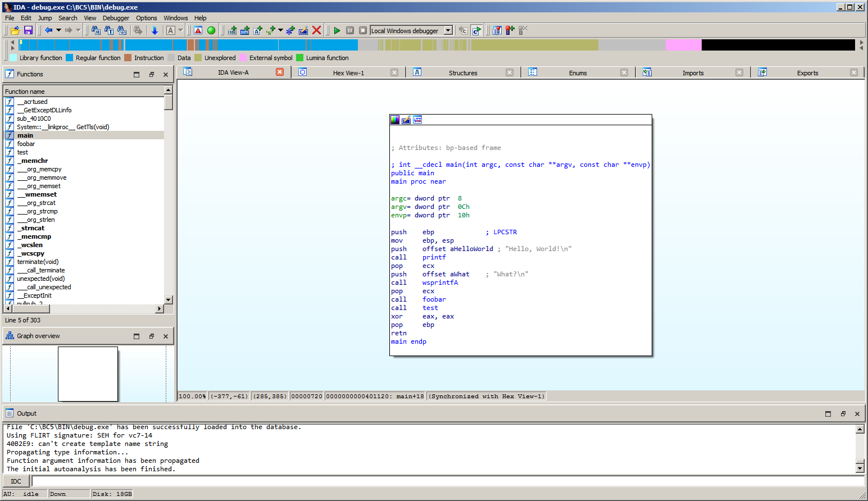The image size is (868, 501).
Task: Click the Save database floppy icon
Action: pos(28,30)
